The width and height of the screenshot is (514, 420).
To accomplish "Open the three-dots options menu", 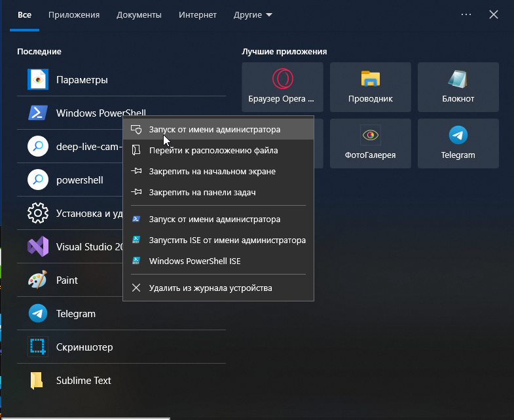I will click(466, 14).
